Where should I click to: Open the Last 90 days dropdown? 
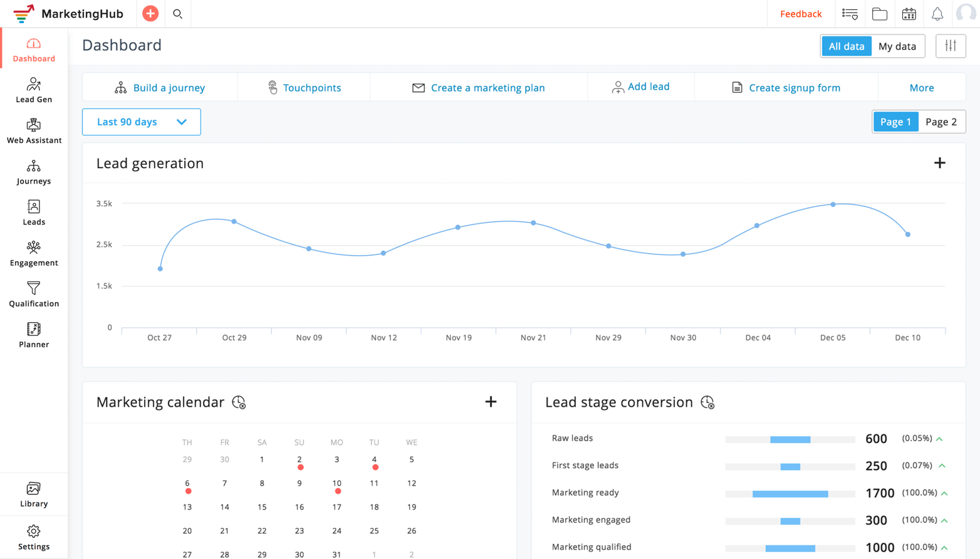pyautogui.click(x=142, y=122)
